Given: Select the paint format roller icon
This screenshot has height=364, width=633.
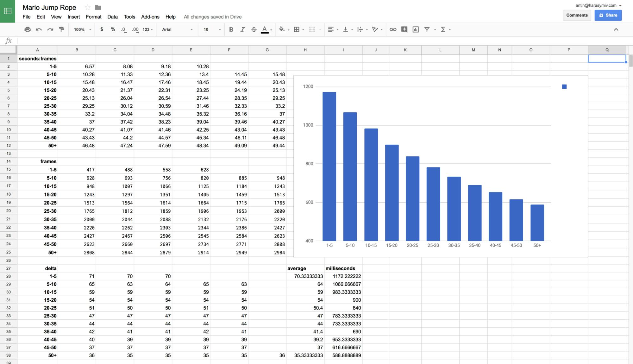Looking at the screenshot, I should 62,29.
